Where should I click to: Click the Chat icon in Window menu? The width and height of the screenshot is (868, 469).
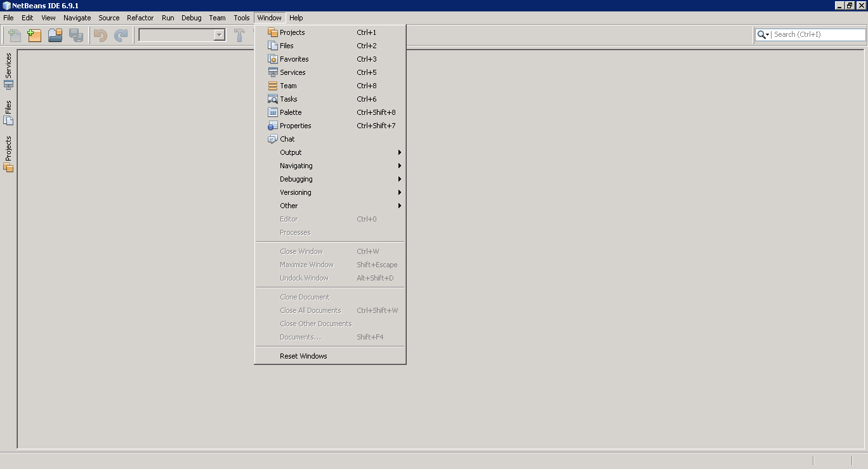pyautogui.click(x=273, y=139)
